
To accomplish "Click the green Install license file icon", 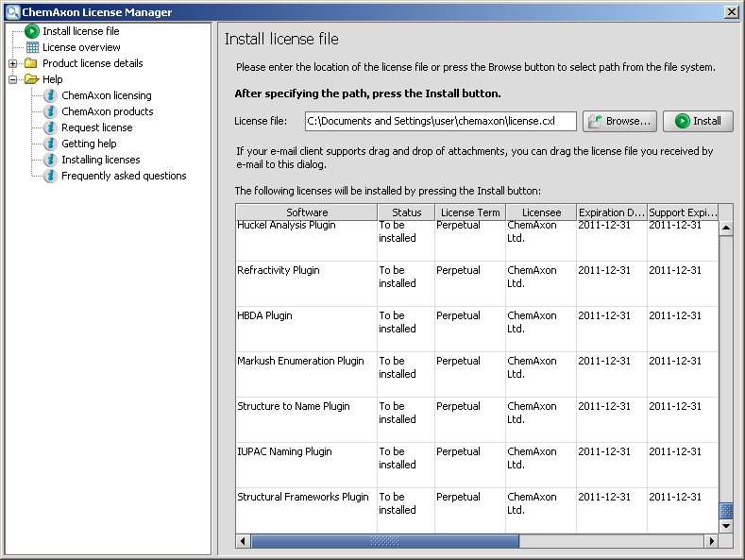I will (32, 31).
